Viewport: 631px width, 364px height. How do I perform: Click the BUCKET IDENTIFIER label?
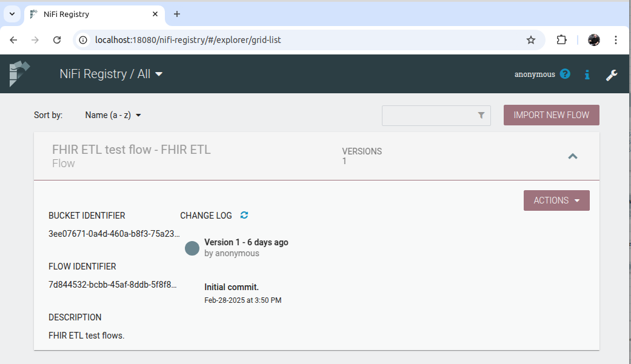pos(87,216)
